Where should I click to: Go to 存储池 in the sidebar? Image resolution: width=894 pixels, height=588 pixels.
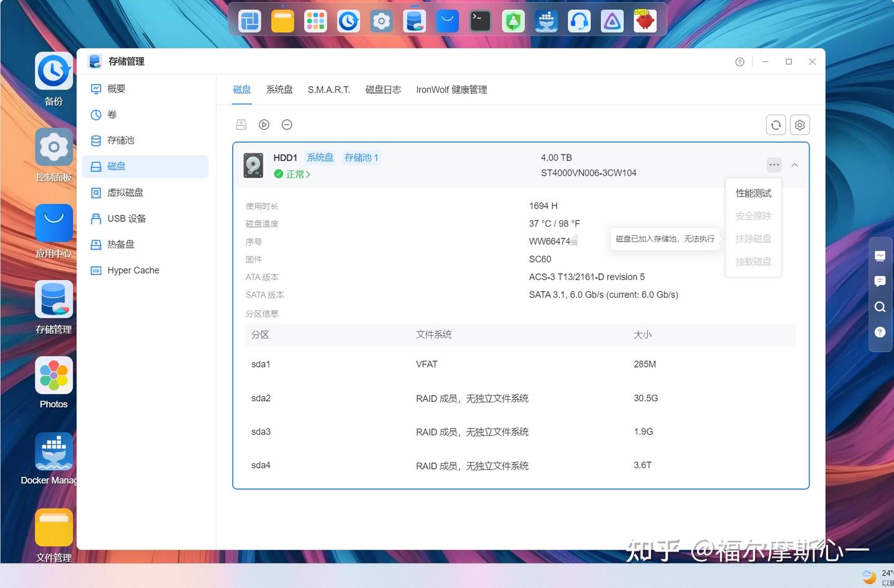[145, 140]
